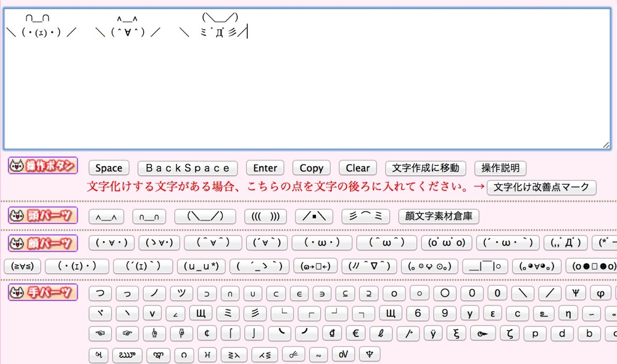Screen dimensions: 617x364
Task: Insert the ／■＼ hat head part
Action: [x=314, y=217]
